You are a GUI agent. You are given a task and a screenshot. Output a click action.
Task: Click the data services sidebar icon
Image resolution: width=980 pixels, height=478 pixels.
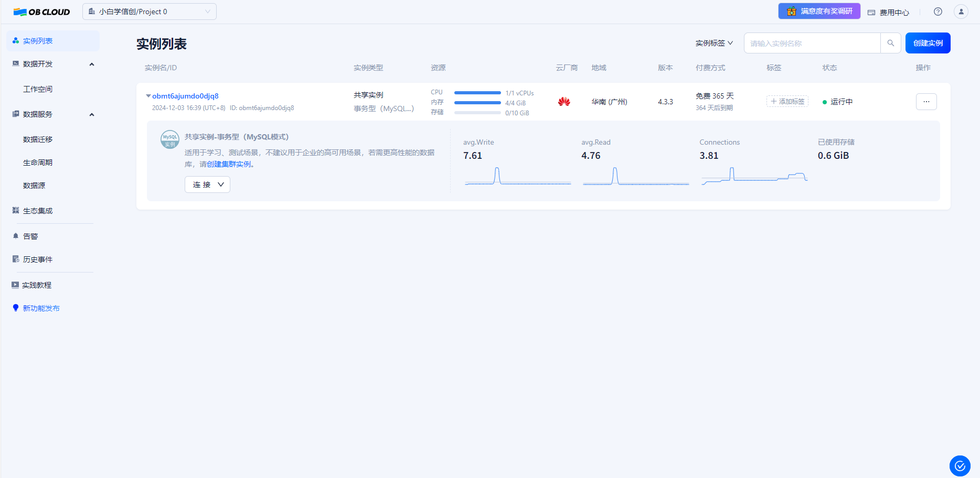16,114
